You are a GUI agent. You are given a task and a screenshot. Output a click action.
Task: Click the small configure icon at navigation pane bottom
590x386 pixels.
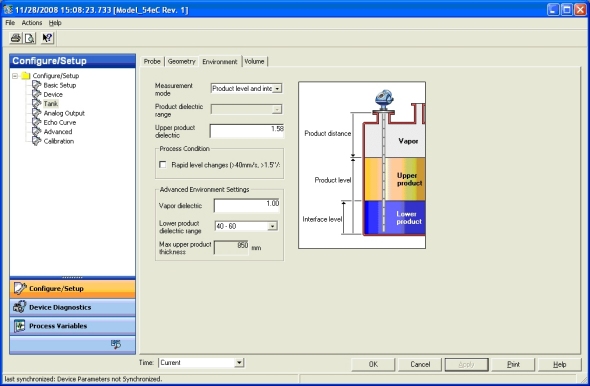tap(116, 344)
